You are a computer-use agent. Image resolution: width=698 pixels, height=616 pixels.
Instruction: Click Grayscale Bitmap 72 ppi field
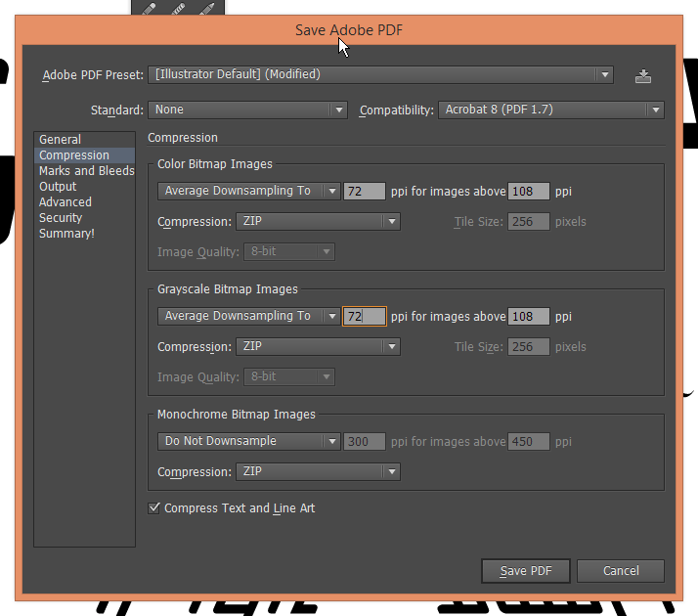coord(364,316)
